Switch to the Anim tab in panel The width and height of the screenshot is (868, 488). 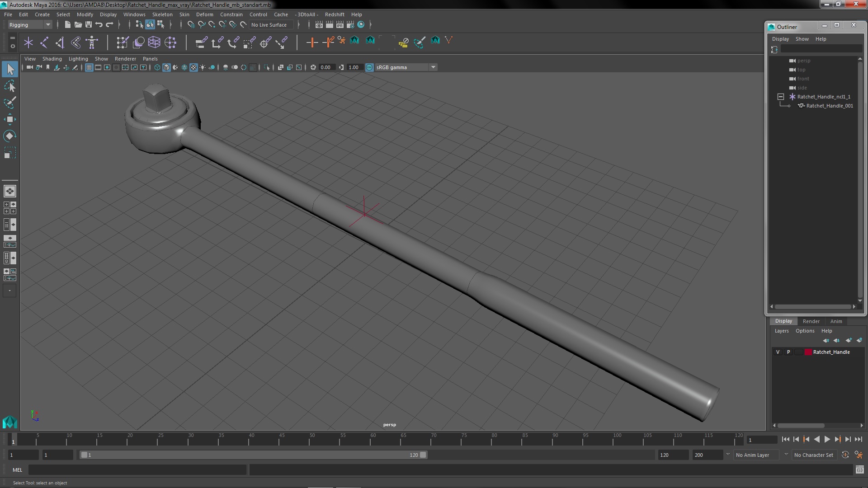click(x=836, y=321)
